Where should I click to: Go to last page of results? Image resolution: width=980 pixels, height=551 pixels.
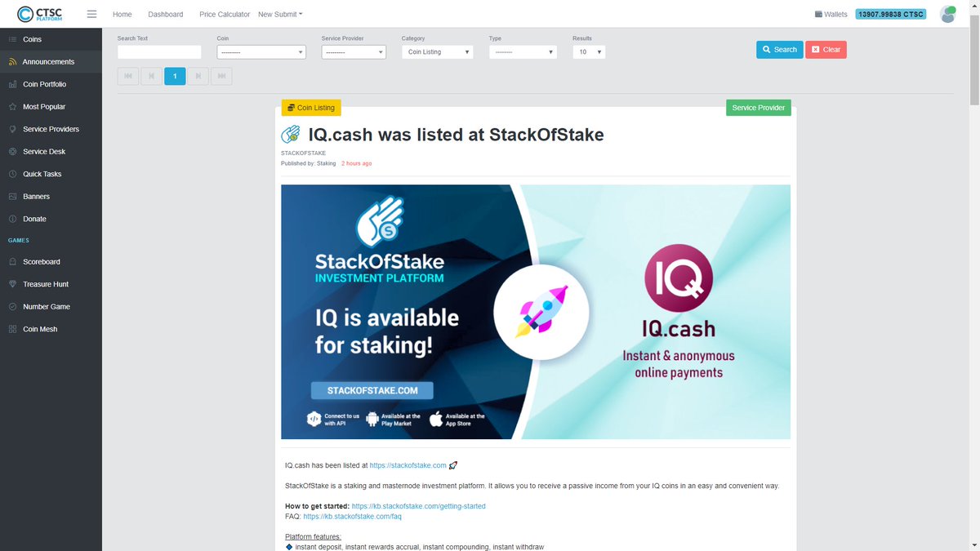(221, 76)
